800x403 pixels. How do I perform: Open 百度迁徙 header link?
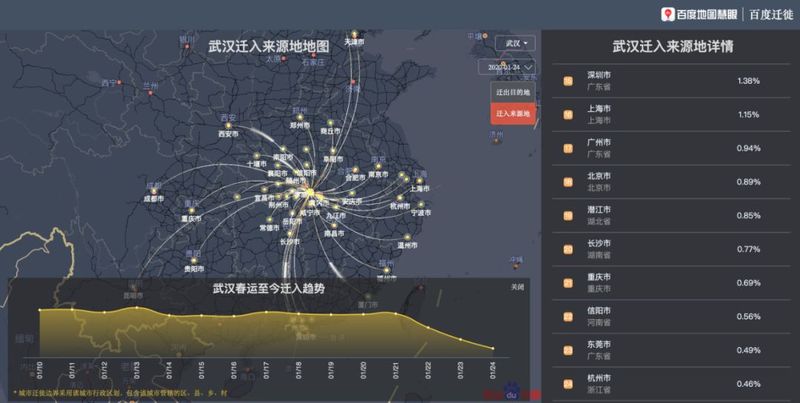(x=771, y=15)
